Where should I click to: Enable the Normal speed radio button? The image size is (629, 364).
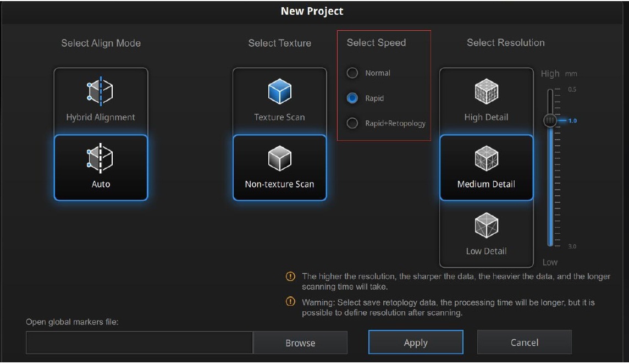point(352,73)
